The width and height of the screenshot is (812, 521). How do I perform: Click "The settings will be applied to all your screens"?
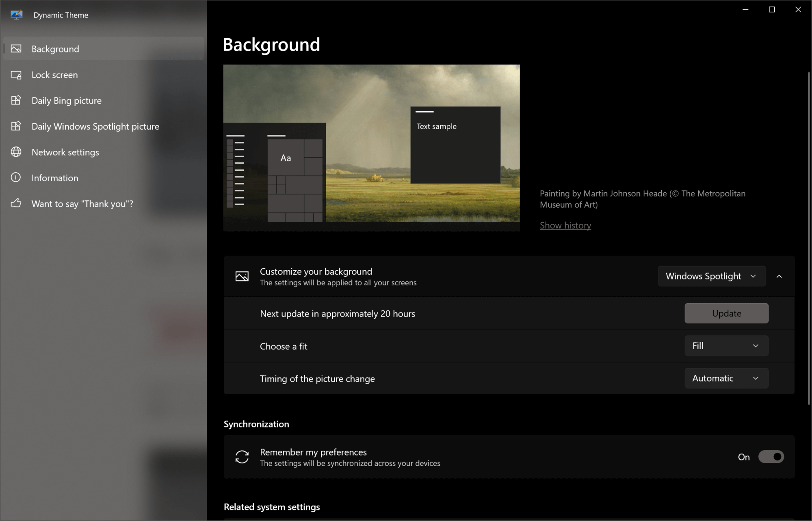(338, 283)
